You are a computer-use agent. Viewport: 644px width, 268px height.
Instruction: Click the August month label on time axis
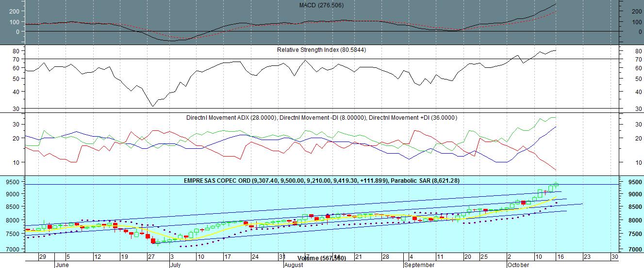click(293, 265)
